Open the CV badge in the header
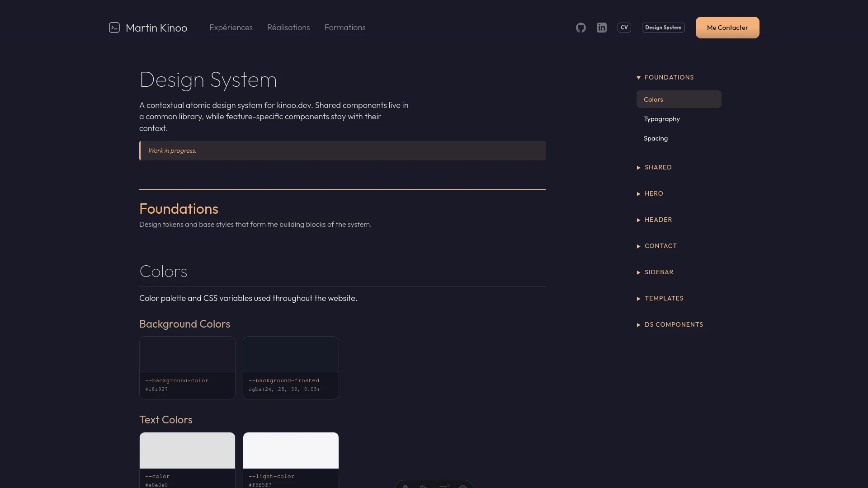The height and width of the screenshot is (488, 868). click(x=624, y=27)
